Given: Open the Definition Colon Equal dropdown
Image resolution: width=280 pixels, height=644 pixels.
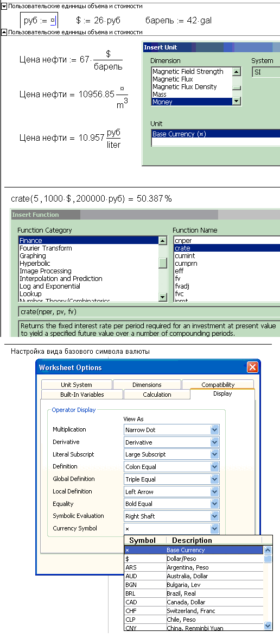Looking at the screenshot, I should click(x=215, y=467).
